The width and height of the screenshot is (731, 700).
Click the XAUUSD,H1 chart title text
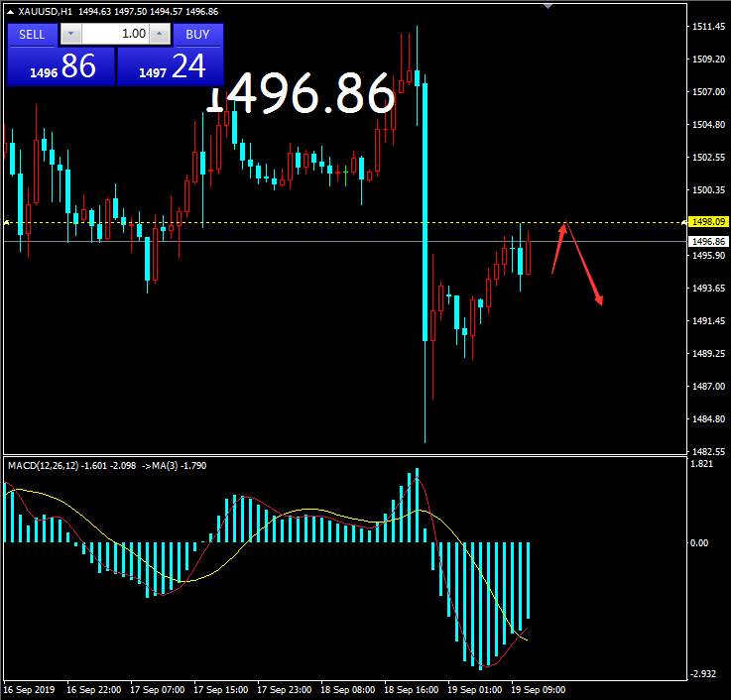tap(46, 12)
